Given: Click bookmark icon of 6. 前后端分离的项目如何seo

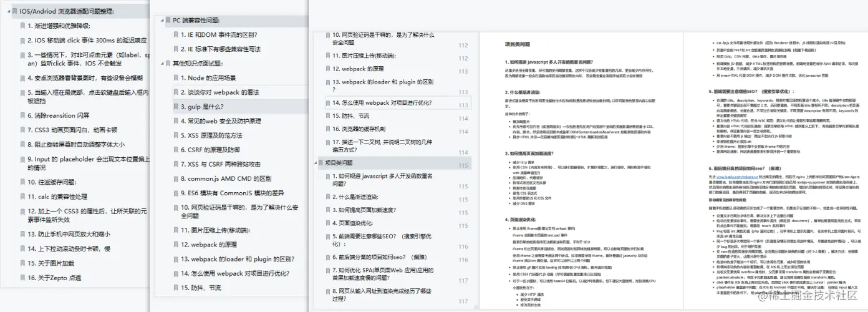Looking at the screenshot, I should tap(327, 257).
